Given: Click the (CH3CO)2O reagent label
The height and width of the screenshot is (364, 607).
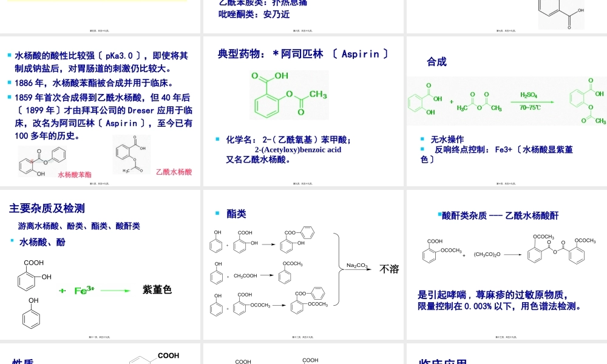Looking at the screenshot, I should (x=487, y=255).
